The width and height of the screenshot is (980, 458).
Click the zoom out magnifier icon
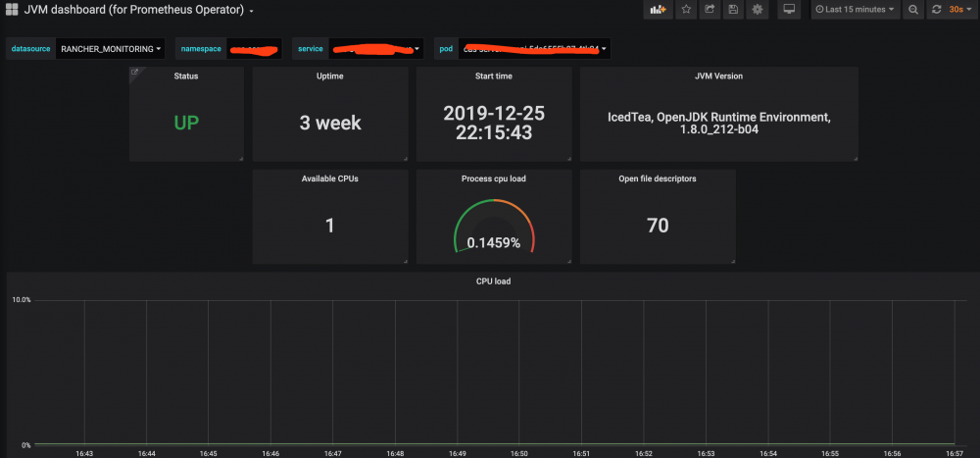[x=913, y=10]
